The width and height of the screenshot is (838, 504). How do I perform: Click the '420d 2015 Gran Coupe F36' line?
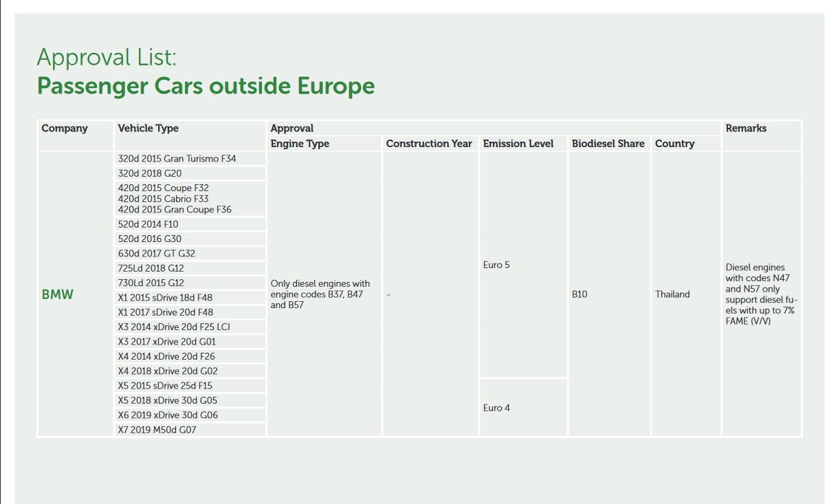tap(175, 210)
